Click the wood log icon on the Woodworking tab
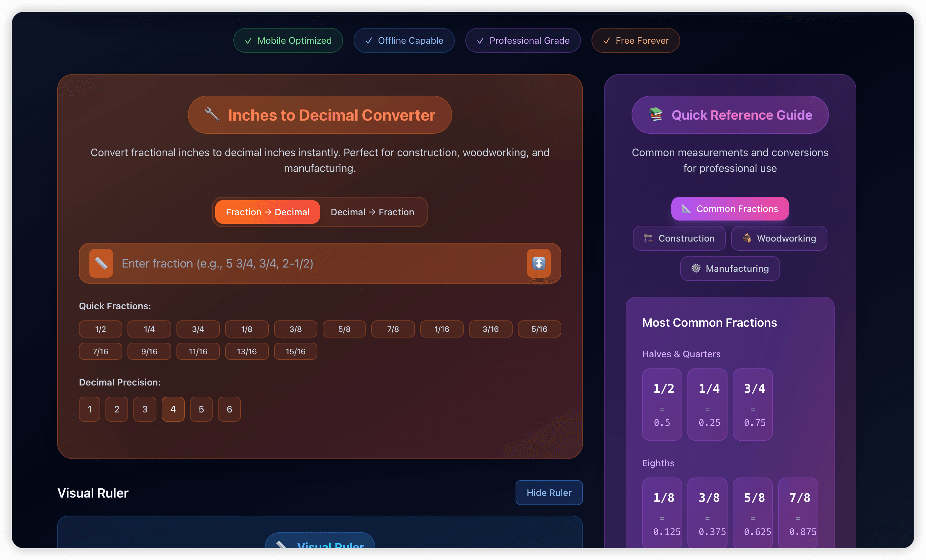Screen dimensions: 926x560 (747, 238)
